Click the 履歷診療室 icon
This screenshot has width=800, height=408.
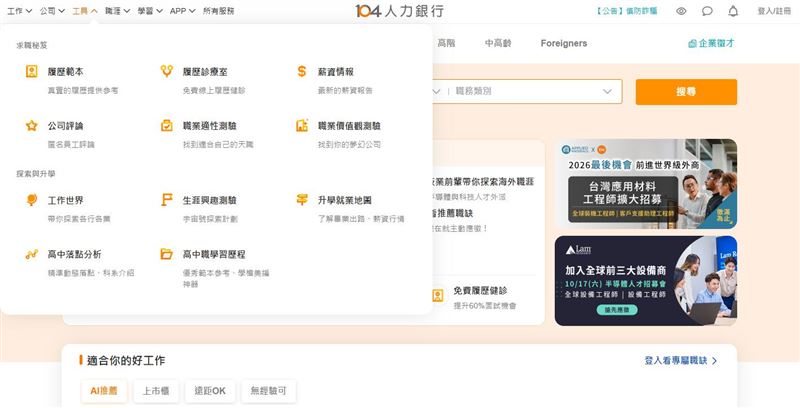click(x=166, y=71)
